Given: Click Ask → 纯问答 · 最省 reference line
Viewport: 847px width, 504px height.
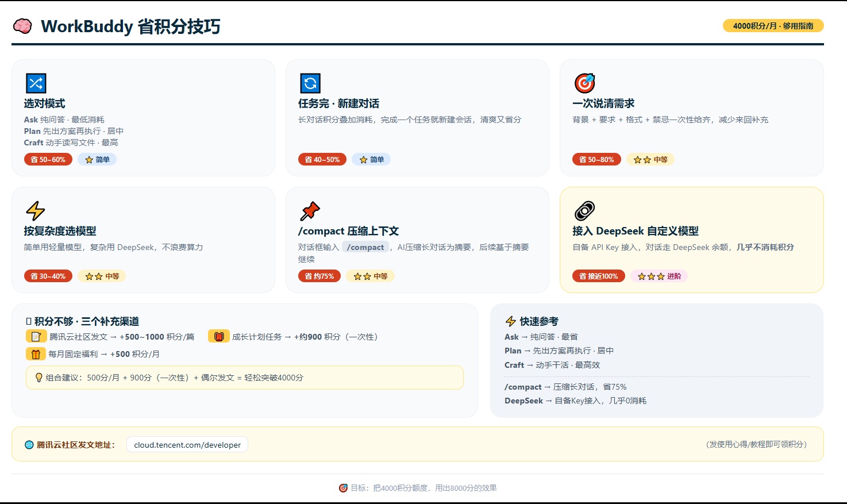Looking at the screenshot, I should 541,337.
